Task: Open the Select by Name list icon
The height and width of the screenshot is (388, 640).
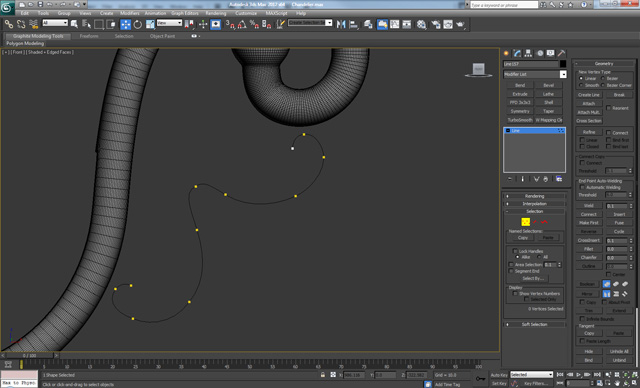Action: pos(87,24)
